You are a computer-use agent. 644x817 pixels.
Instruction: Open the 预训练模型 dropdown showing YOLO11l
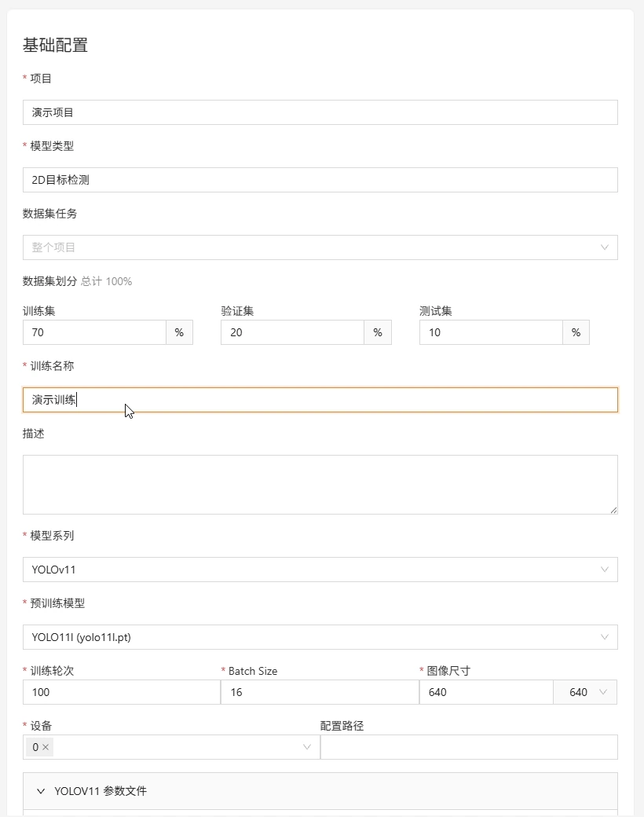[320, 637]
